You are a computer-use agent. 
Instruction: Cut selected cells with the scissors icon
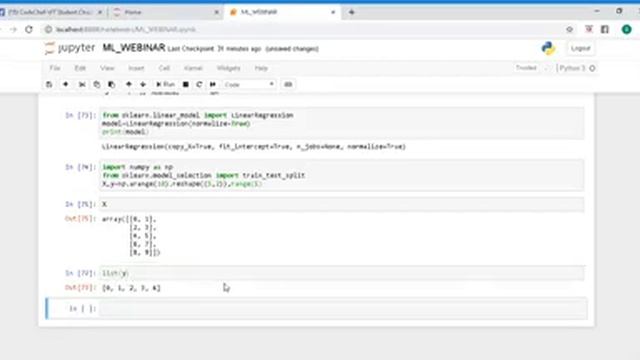(x=82, y=84)
